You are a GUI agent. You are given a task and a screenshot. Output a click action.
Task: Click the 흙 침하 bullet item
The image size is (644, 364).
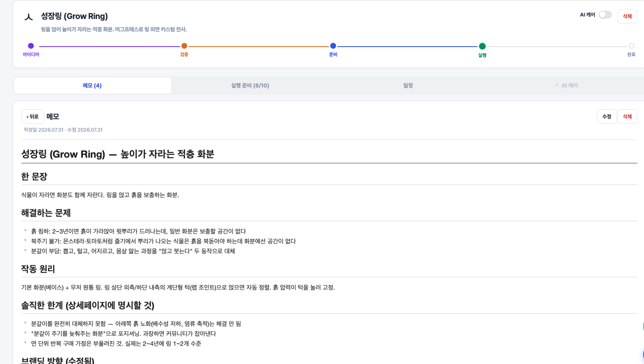tap(138, 231)
